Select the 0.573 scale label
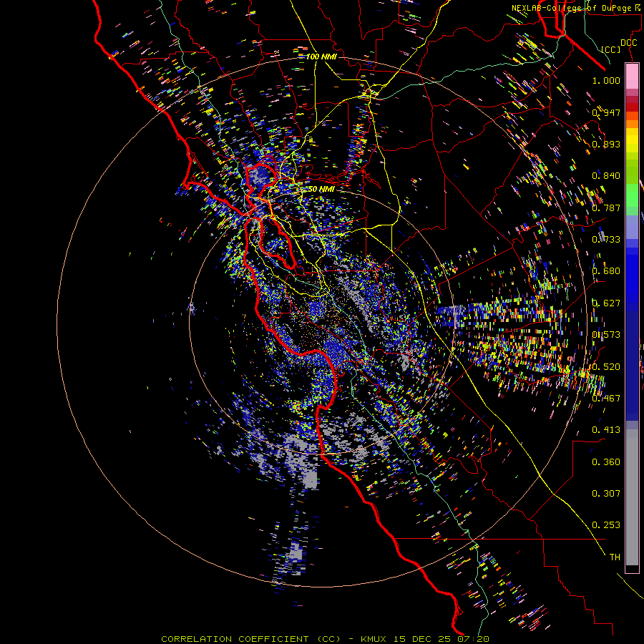The image size is (644, 644). 606,335
